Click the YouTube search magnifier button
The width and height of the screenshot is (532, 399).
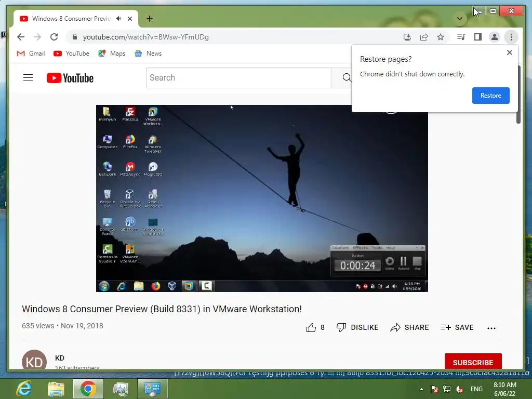[346, 78]
